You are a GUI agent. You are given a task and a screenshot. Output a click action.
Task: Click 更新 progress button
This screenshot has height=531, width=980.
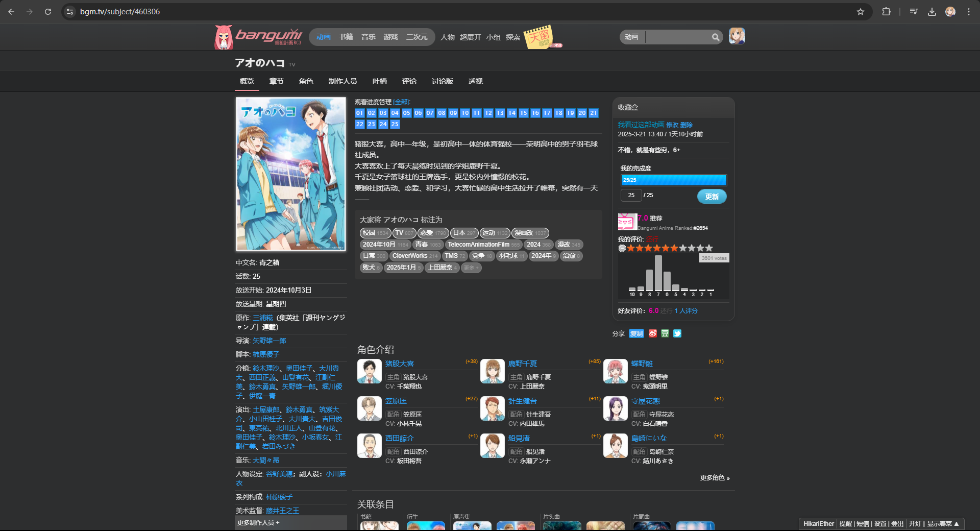pyautogui.click(x=712, y=197)
